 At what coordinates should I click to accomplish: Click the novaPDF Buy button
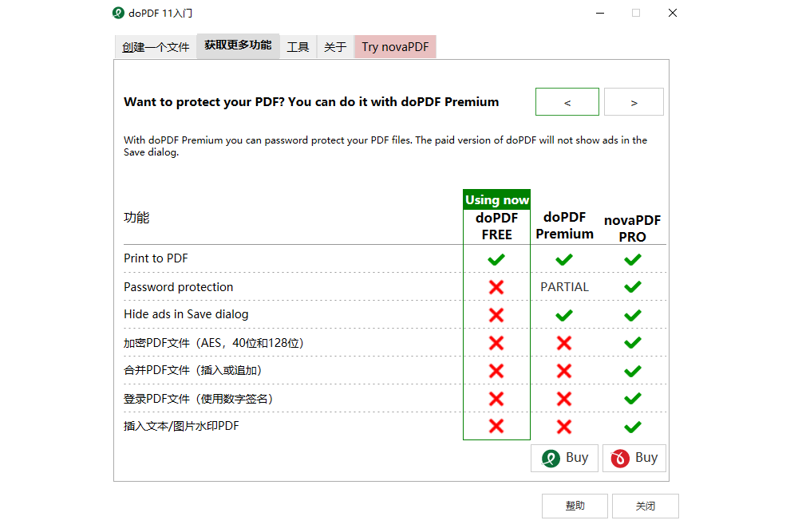coord(634,458)
